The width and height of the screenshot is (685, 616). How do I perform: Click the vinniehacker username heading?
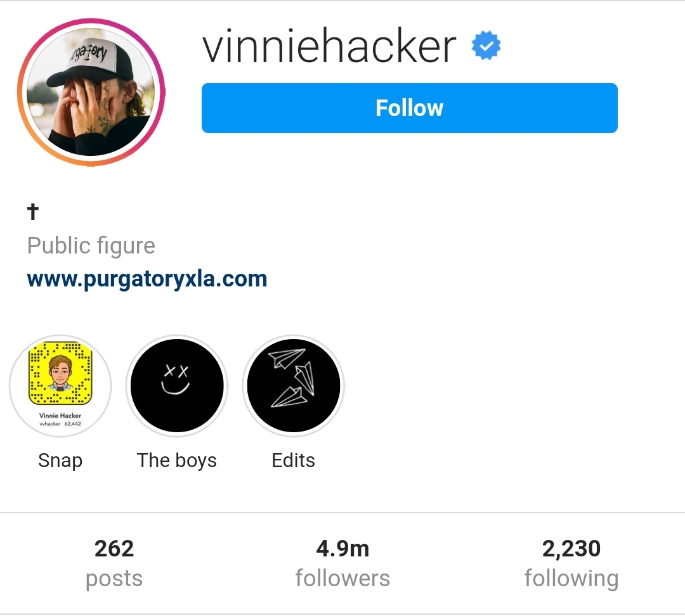point(330,47)
